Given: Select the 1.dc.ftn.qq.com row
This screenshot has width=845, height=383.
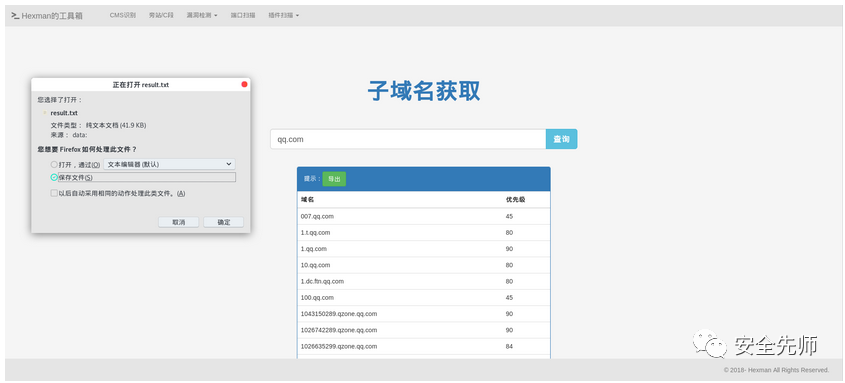Looking at the screenshot, I should tap(424, 281).
